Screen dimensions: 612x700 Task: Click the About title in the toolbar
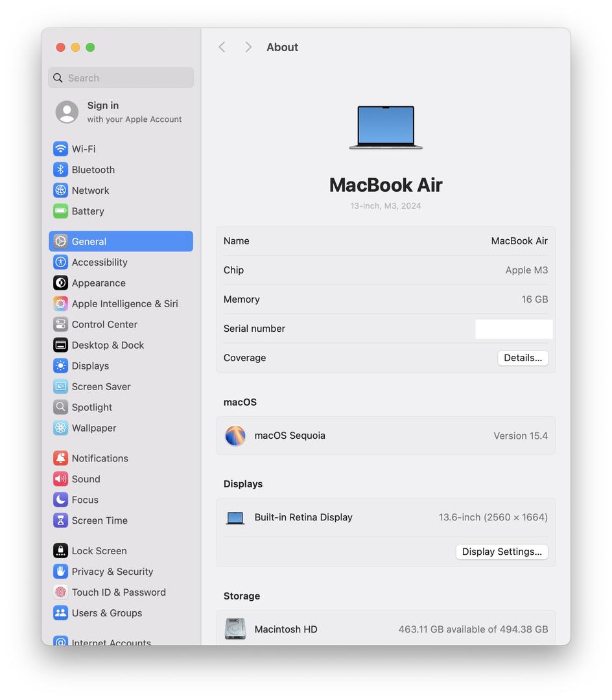282,47
